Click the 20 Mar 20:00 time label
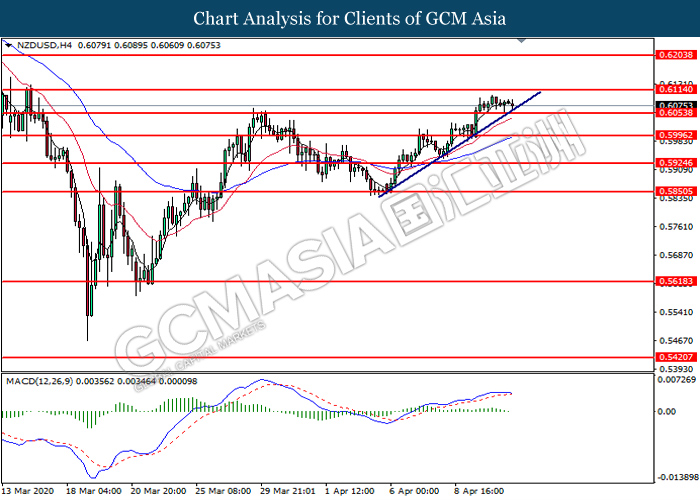Image resolution: width=700 pixels, height=500 pixels. (159, 491)
